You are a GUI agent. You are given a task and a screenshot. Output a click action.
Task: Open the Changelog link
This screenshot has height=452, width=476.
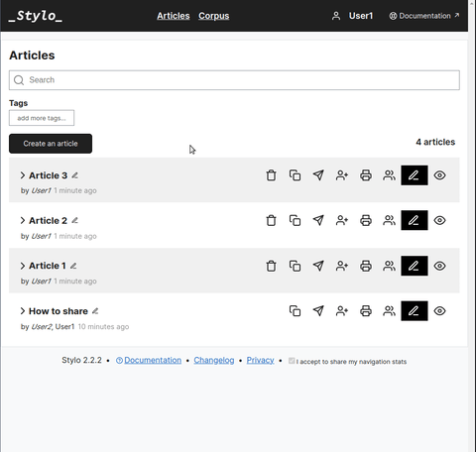click(x=214, y=360)
